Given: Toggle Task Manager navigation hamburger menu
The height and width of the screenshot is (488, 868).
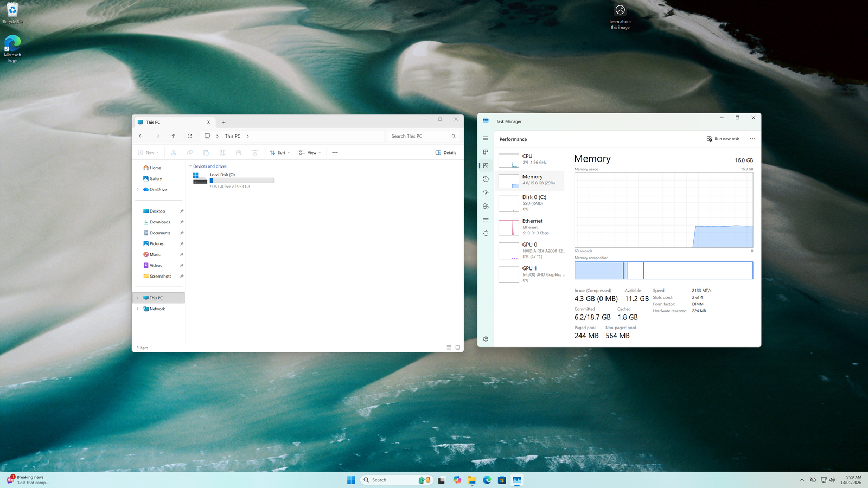Looking at the screenshot, I should [x=486, y=138].
